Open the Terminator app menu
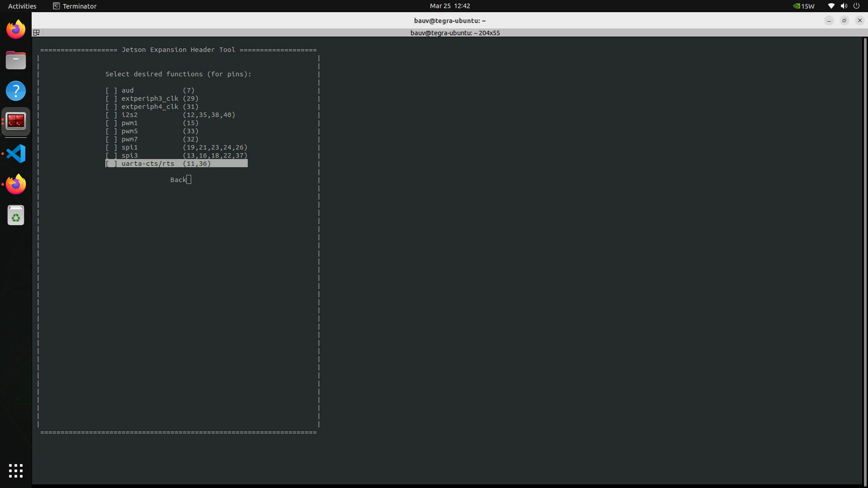The width and height of the screenshot is (868, 488). (x=75, y=6)
